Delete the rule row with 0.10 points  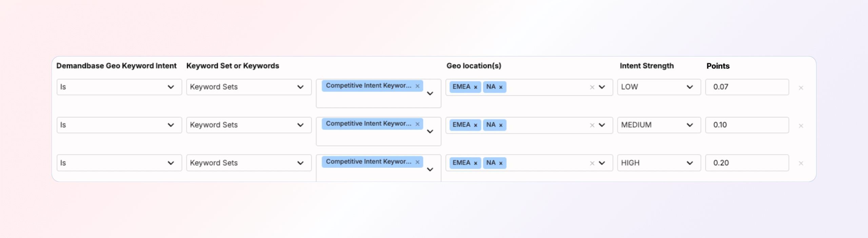[801, 126]
